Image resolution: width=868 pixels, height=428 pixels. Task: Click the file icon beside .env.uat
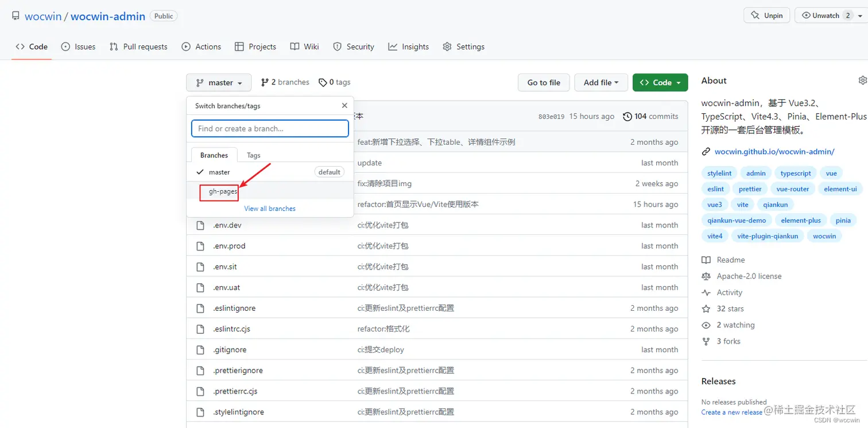pyautogui.click(x=200, y=287)
